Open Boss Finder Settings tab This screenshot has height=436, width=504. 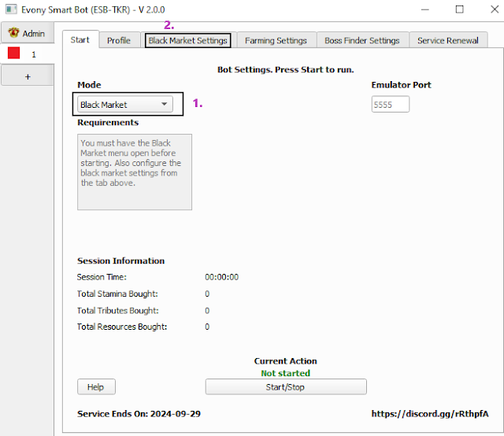pos(362,40)
